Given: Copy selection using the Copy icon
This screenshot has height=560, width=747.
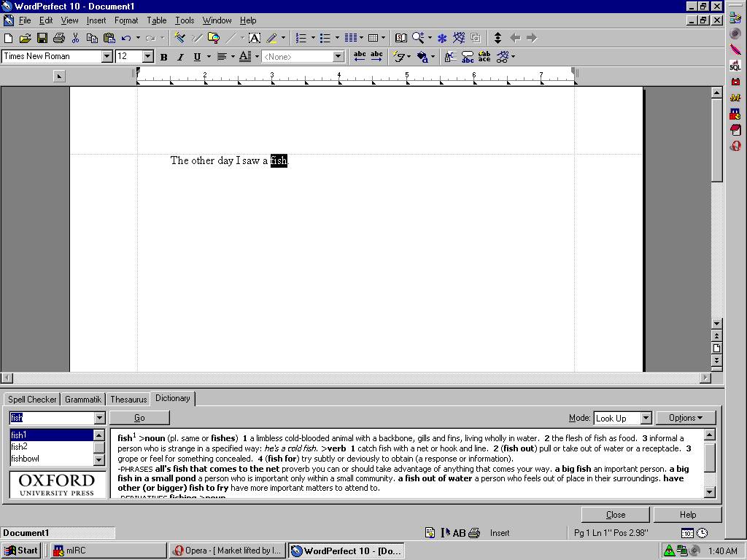Looking at the screenshot, I should pyautogui.click(x=92, y=38).
